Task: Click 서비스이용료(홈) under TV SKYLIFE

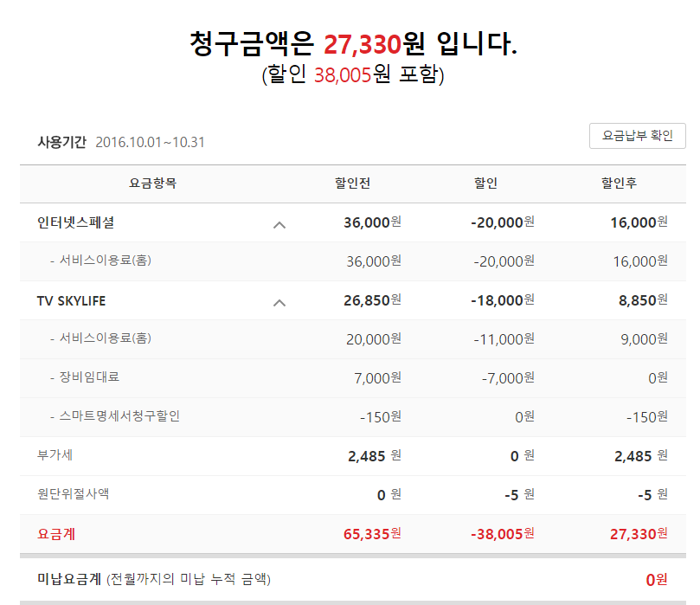Action: (106, 338)
